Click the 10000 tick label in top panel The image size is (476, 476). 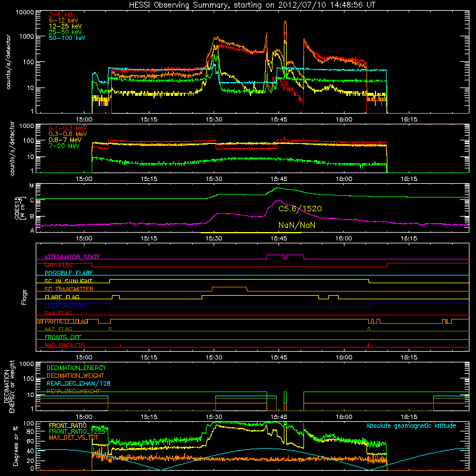pos(24,12)
